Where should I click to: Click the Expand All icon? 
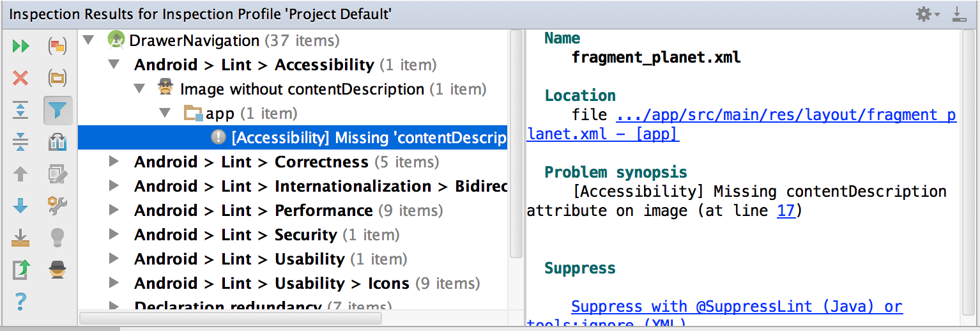[x=21, y=110]
